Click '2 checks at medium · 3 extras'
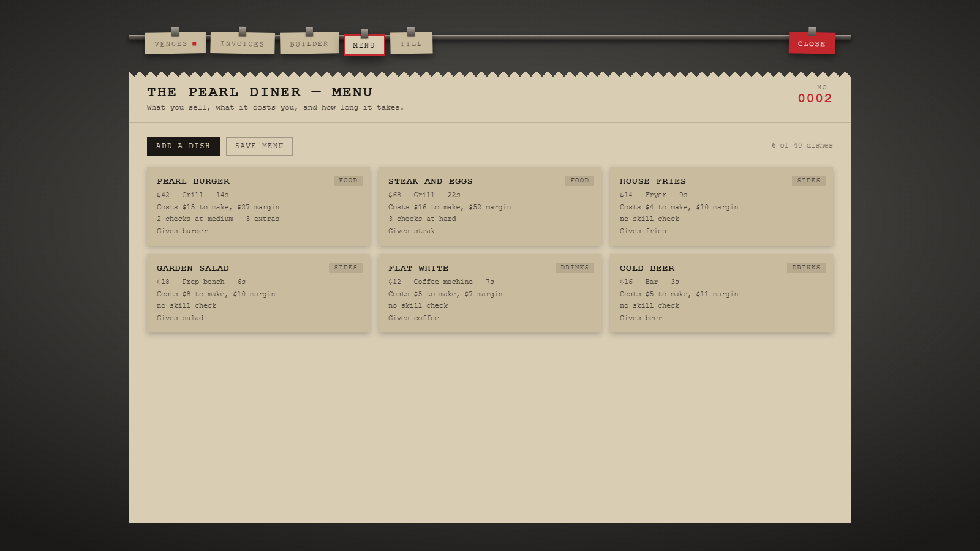980x551 pixels. point(218,219)
